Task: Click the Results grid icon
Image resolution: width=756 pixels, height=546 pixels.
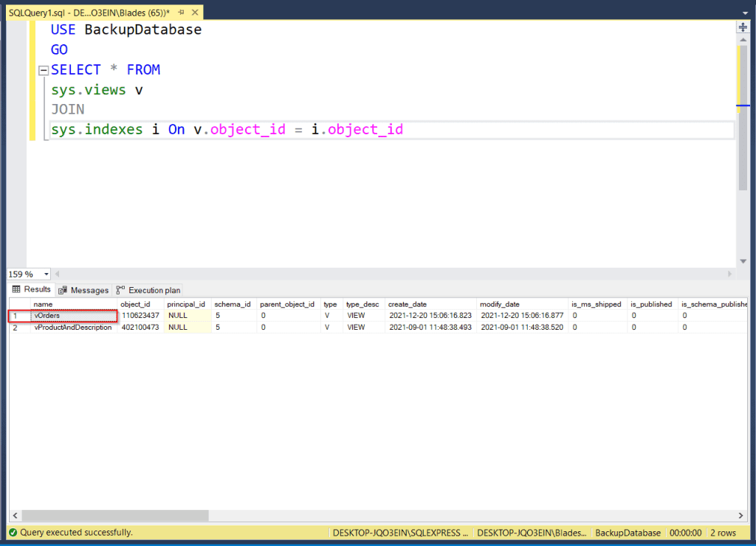Action: 16,289
